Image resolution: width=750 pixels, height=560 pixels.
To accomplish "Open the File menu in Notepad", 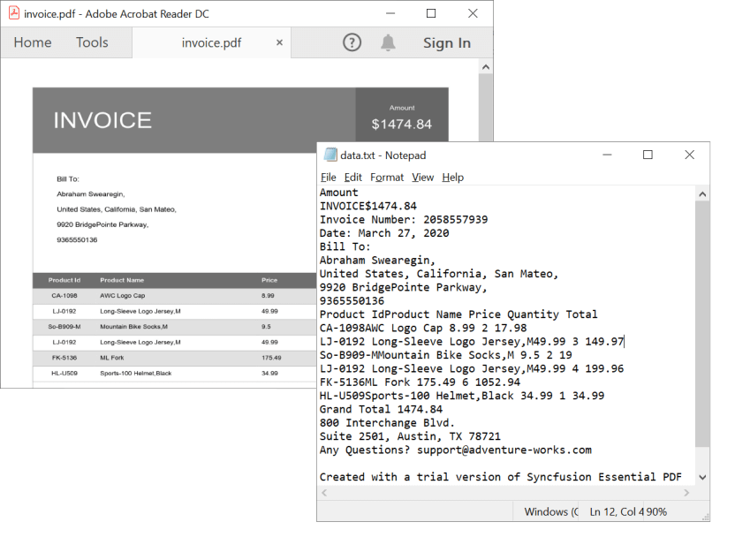I will [328, 178].
